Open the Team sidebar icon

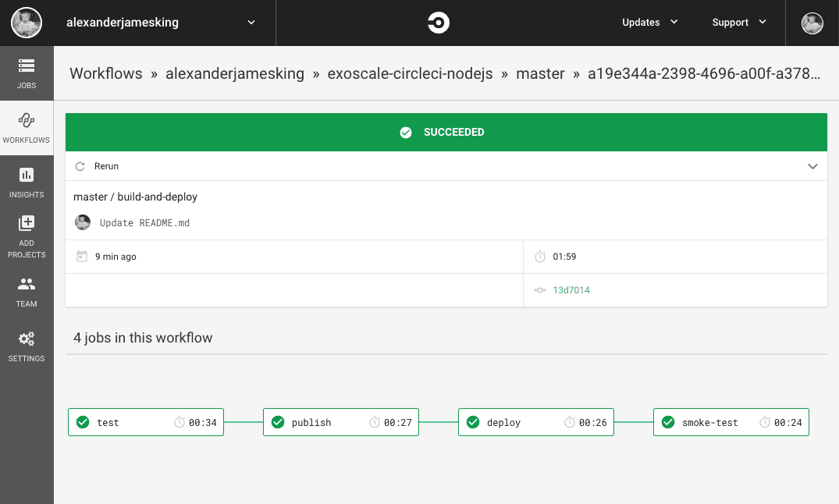27,289
